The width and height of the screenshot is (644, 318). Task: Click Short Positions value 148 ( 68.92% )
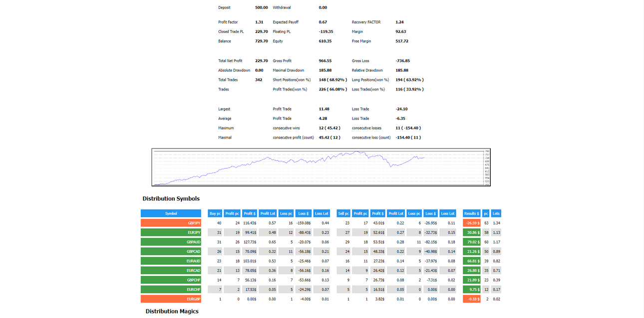point(332,79)
